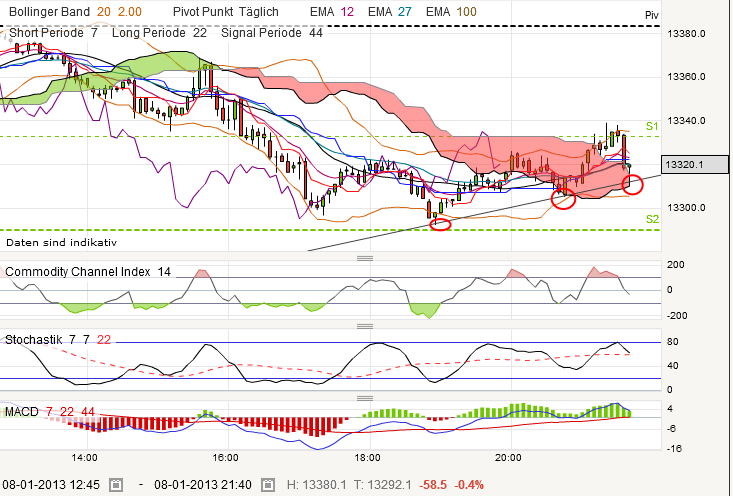Select the EMA 27 indicator label

tap(390, 12)
